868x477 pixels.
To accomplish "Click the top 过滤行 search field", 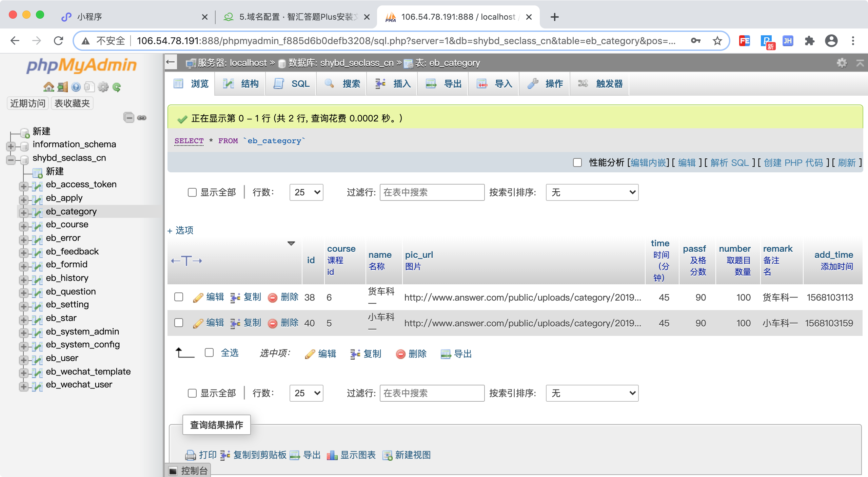I will coord(432,192).
